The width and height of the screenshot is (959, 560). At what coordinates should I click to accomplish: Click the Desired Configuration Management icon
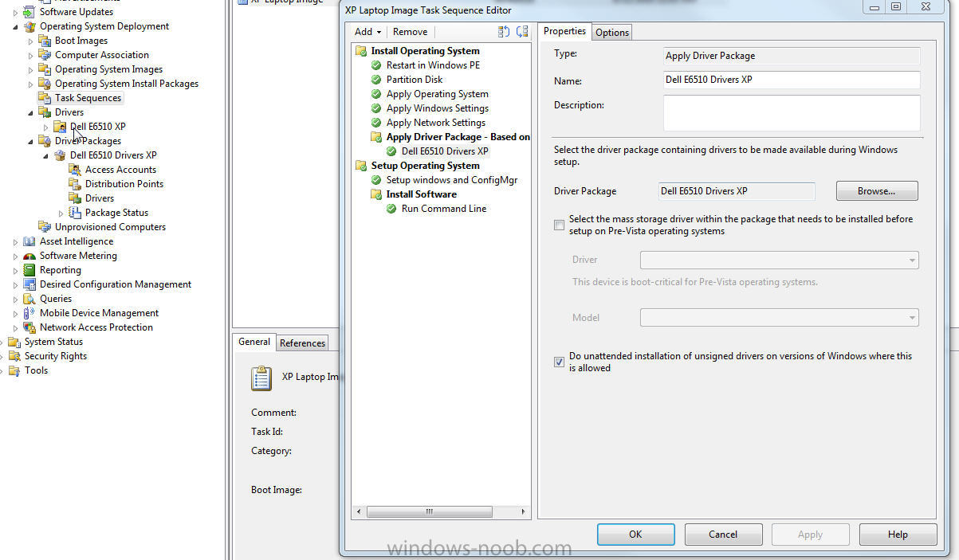pos(29,284)
